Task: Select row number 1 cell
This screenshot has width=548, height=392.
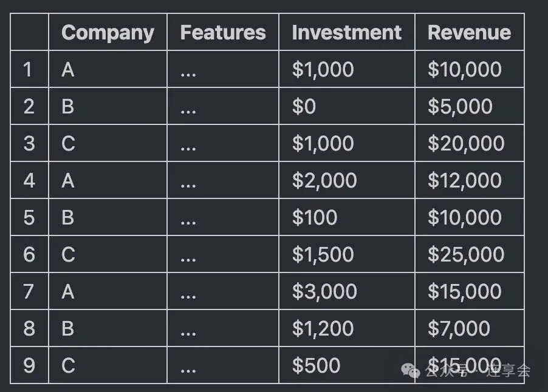Action: tap(29, 69)
